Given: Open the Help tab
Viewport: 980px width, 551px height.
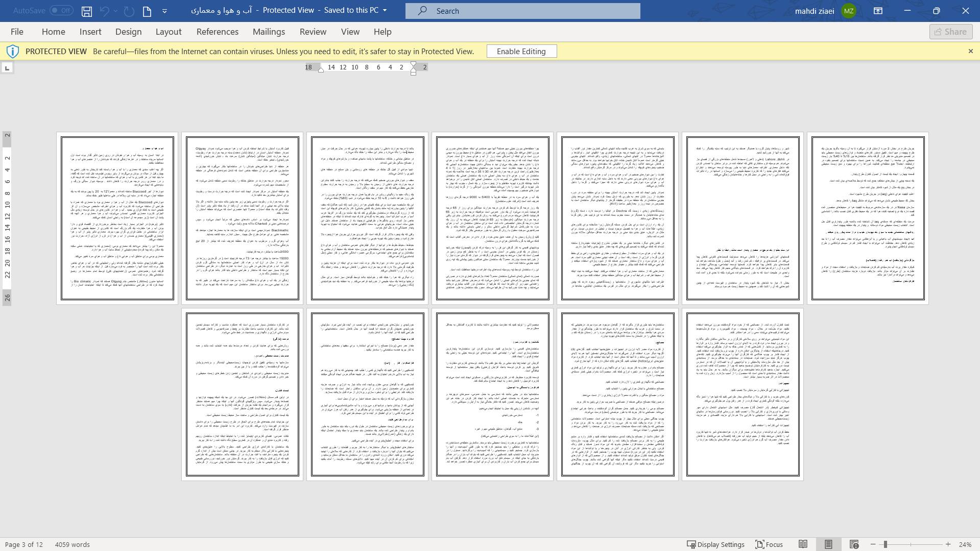Looking at the screenshot, I should click(x=383, y=32).
